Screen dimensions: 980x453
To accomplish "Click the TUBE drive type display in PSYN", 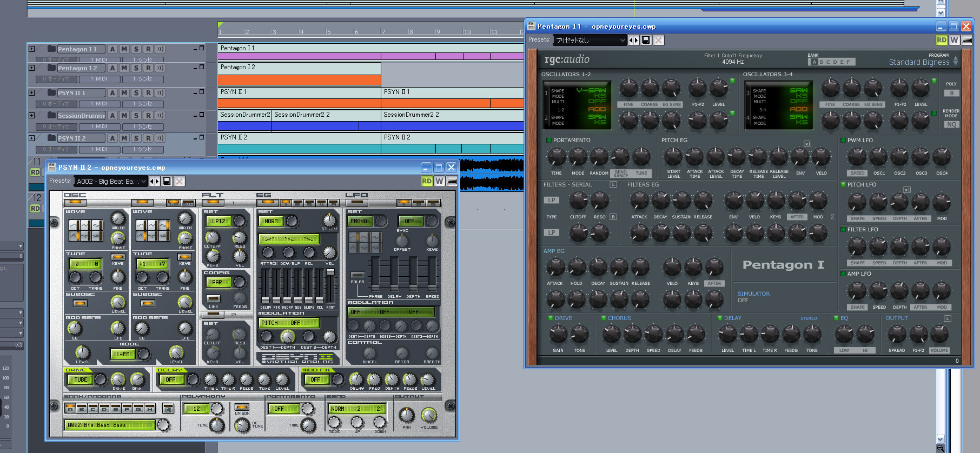I will point(81,379).
